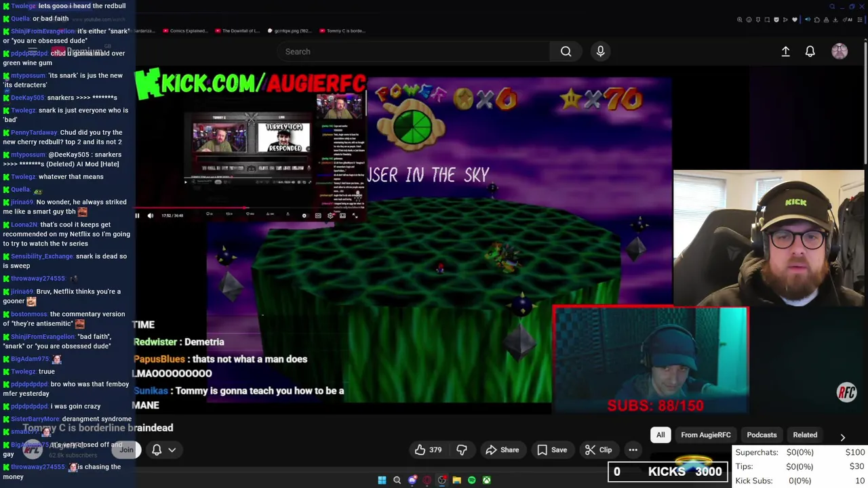Save the video to a playlist
Screen dimensions: 868x488
[552, 449]
